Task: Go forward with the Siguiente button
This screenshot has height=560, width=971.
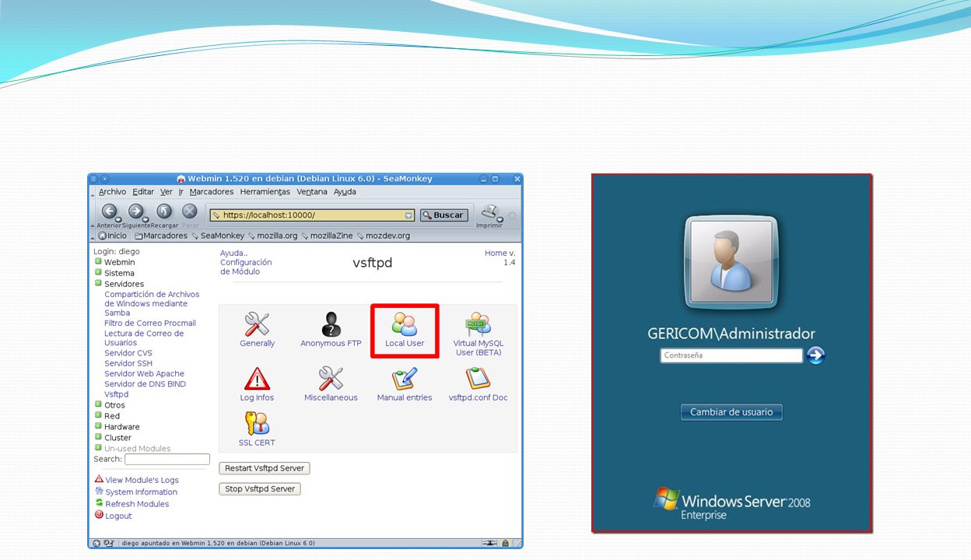Action: point(136,212)
